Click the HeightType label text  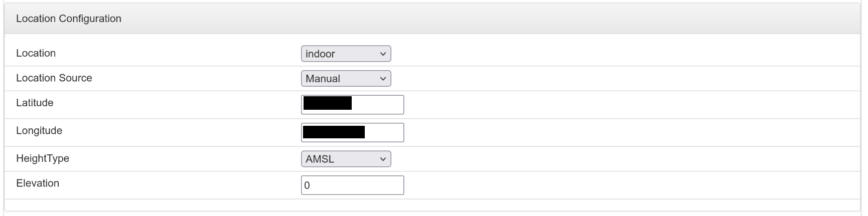pos(43,158)
